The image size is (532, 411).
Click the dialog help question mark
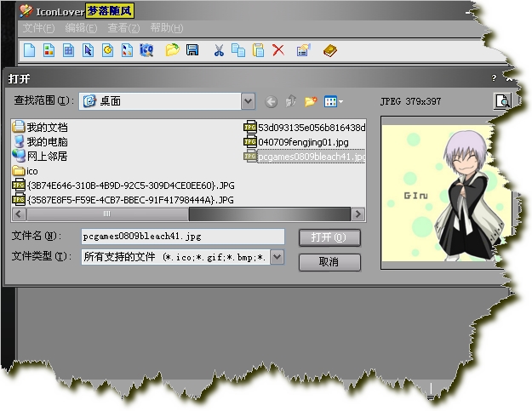coord(494,78)
